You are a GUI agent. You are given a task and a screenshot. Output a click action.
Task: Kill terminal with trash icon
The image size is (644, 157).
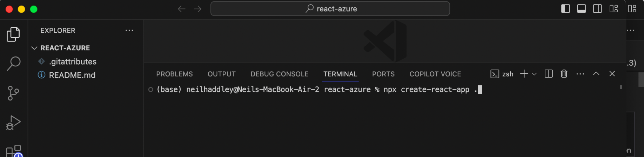coord(564,74)
